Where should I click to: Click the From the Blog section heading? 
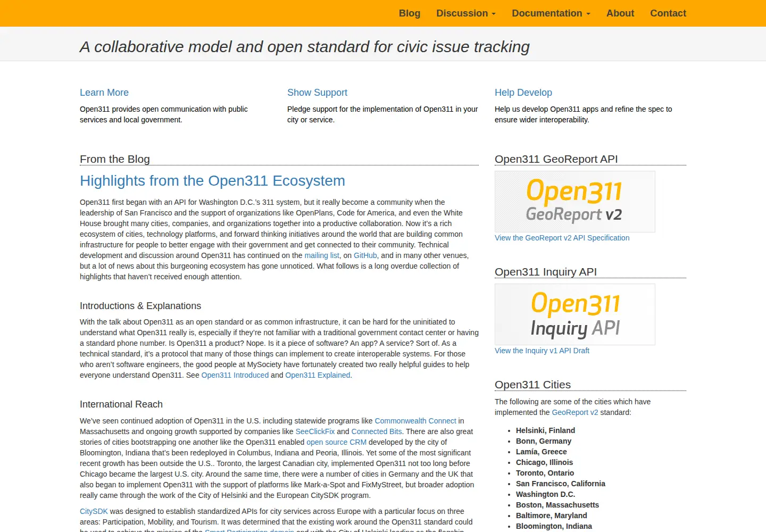[x=115, y=159]
